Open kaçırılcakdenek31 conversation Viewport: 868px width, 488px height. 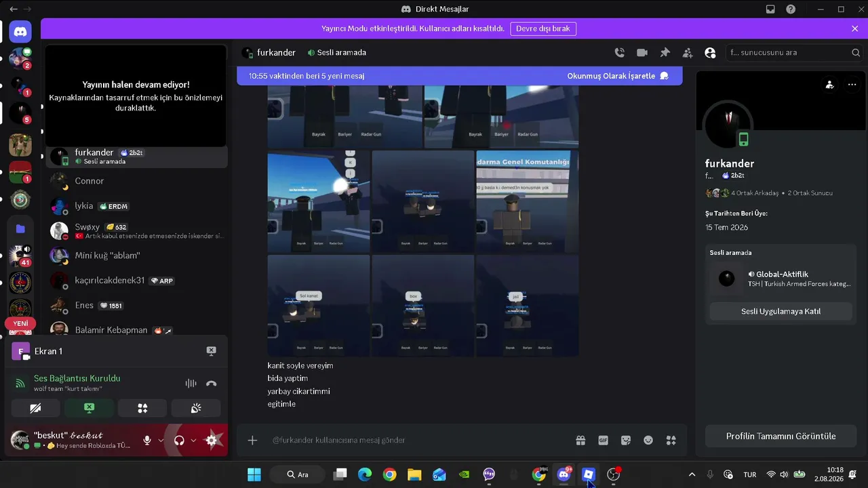pyautogui.click(x=137, y=281)
